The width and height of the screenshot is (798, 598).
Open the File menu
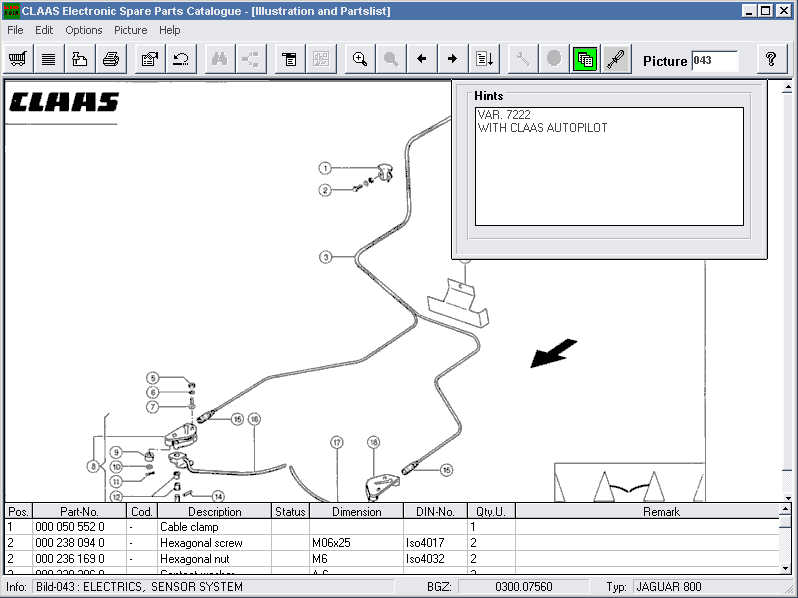click(x=15, y=30)
